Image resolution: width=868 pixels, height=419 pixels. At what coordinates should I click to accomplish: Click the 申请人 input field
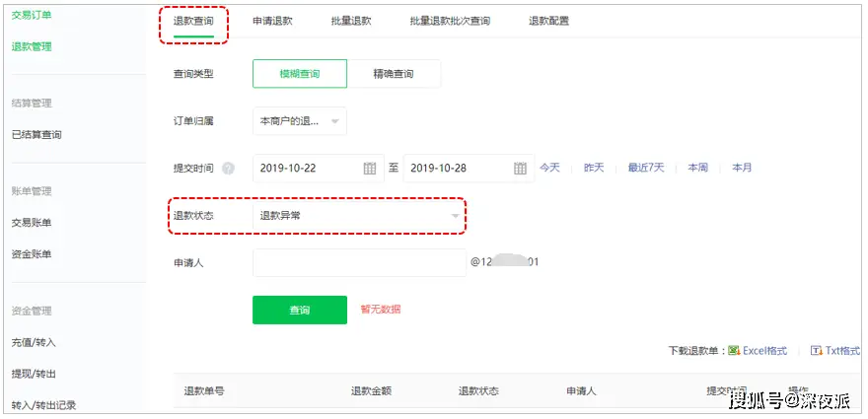[359, 262]
